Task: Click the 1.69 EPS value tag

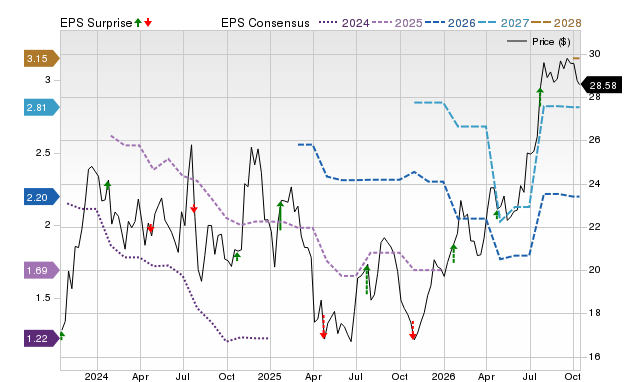Action: point(42,270)
